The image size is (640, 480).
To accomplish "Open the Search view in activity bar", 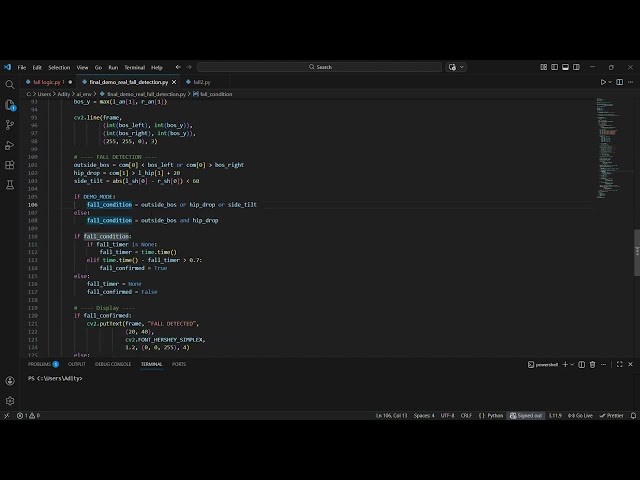I will click(10, 84).
